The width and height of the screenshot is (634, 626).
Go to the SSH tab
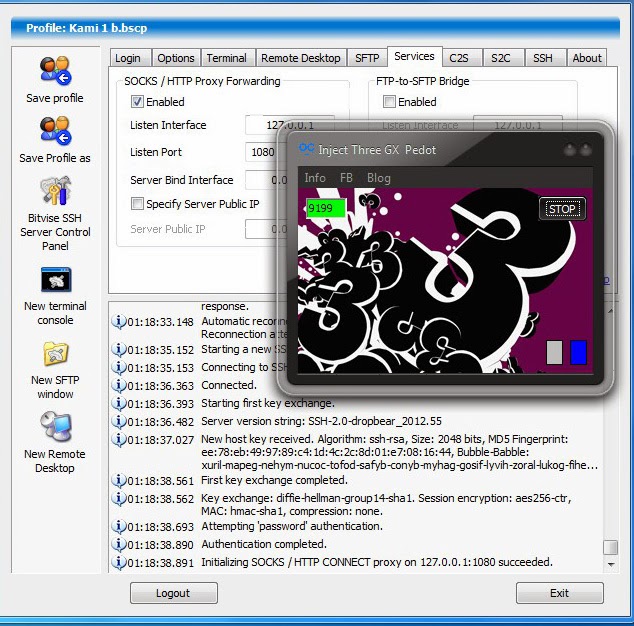tap(545, 58)
